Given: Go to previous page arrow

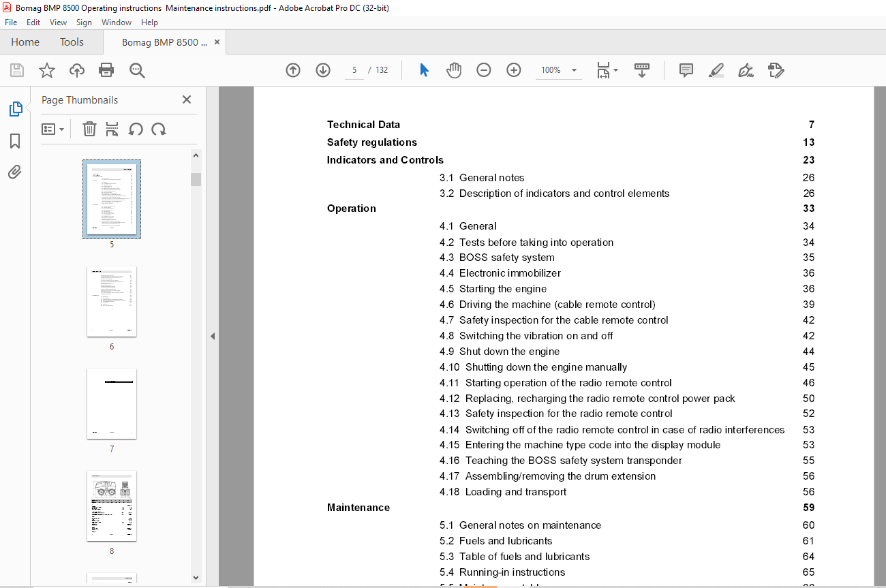Looking at the screenshot, I should point(293,70).
